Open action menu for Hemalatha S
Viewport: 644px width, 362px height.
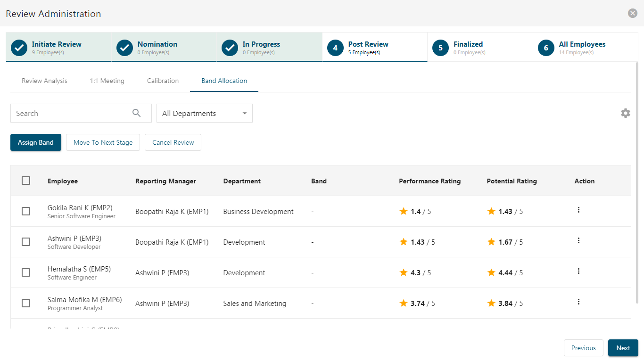point(578,271)
